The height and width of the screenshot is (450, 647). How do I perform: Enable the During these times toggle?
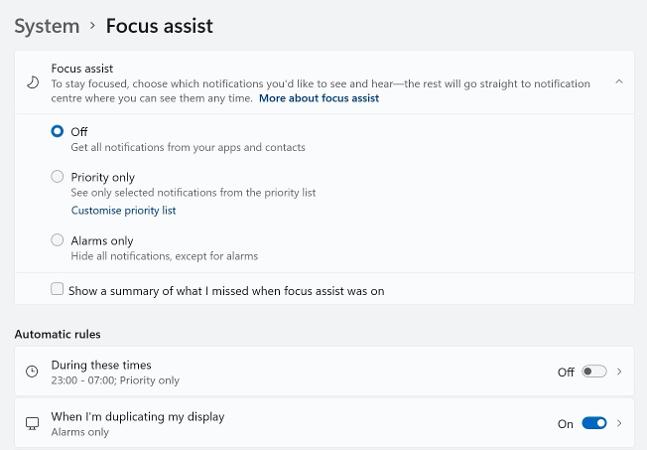click(594, 371)
